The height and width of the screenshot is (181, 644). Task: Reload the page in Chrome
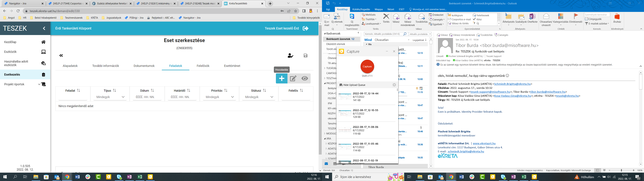coord(18,11)
